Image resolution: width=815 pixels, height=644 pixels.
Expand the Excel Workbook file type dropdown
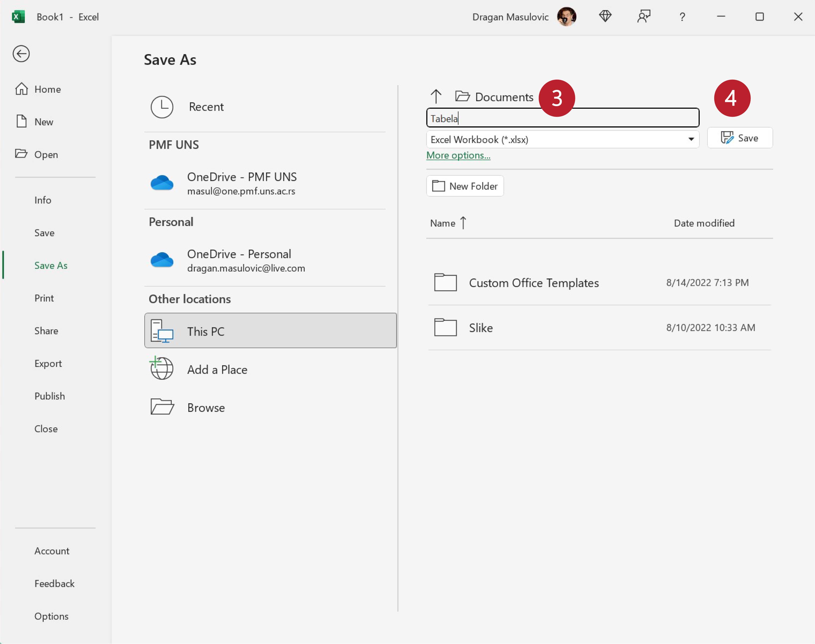[691, 139]
